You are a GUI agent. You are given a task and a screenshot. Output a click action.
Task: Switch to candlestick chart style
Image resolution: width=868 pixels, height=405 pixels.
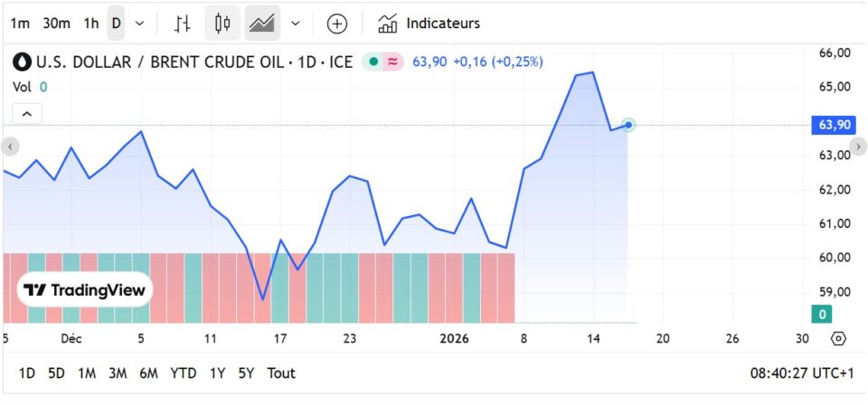[x=223, y=24]
